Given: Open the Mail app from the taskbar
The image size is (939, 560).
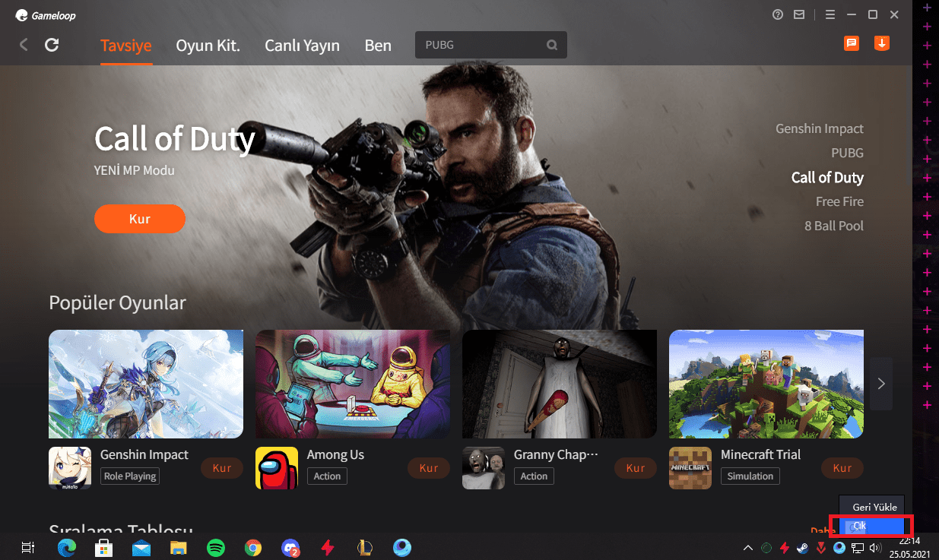Looking at the screenshot, I should point(141,547).
